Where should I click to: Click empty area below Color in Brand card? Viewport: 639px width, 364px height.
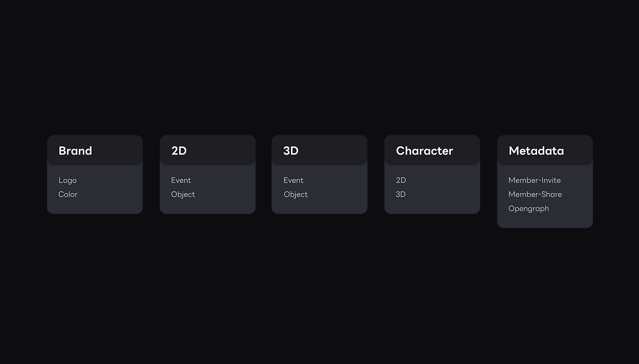click(95, 207)
